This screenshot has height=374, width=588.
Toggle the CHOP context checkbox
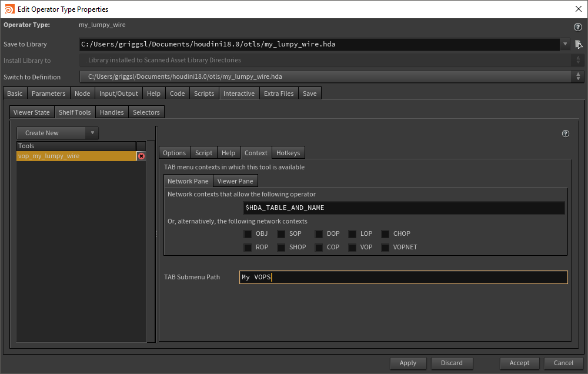click(x=385, y=234)
